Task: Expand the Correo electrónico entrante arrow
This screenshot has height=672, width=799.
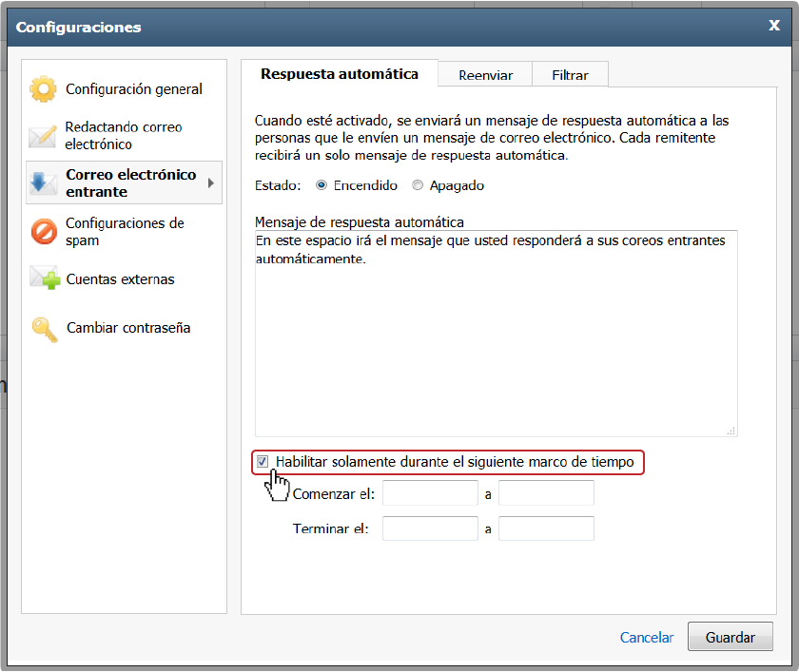Action: coord(211,183)
